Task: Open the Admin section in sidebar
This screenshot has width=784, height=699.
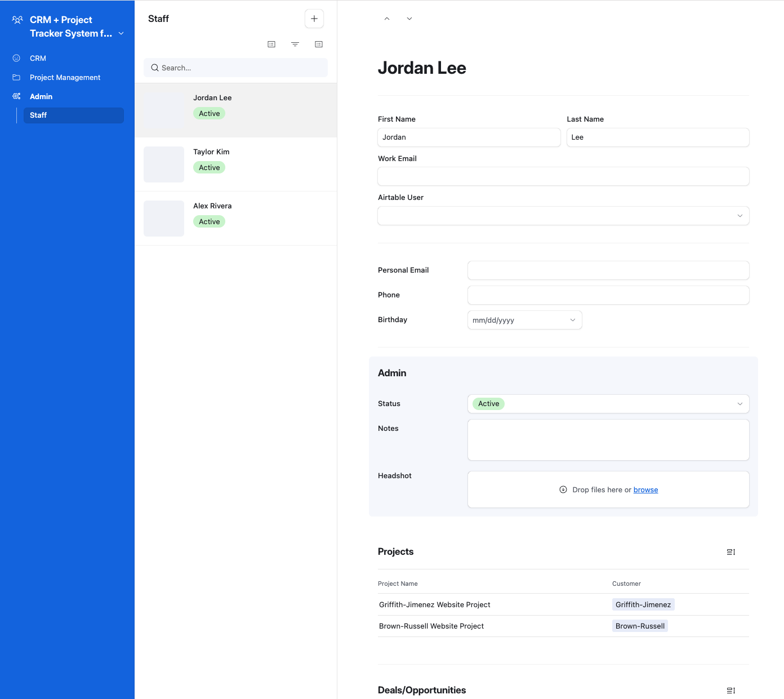Action: pyautogui.click(x=41, y=96)
